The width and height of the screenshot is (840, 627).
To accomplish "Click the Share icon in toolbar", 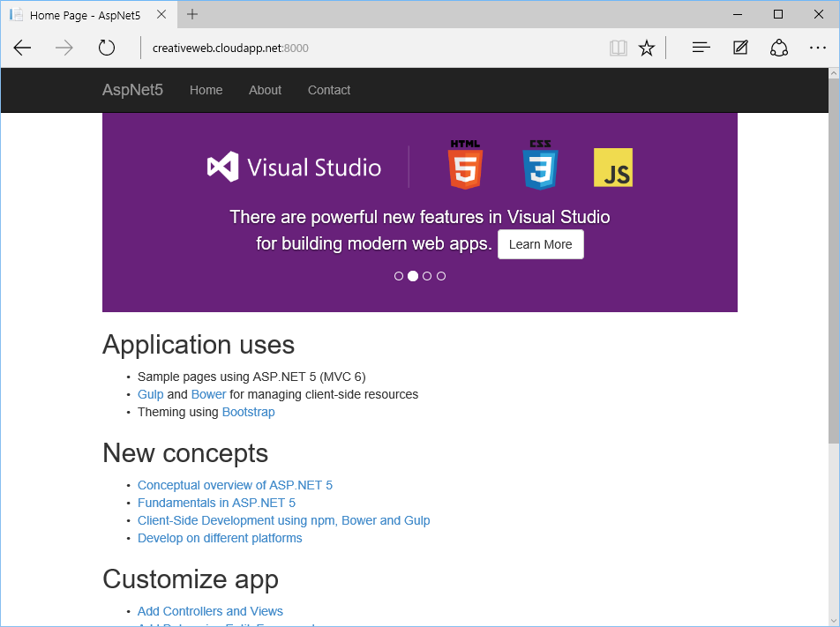I will [779, 48].
